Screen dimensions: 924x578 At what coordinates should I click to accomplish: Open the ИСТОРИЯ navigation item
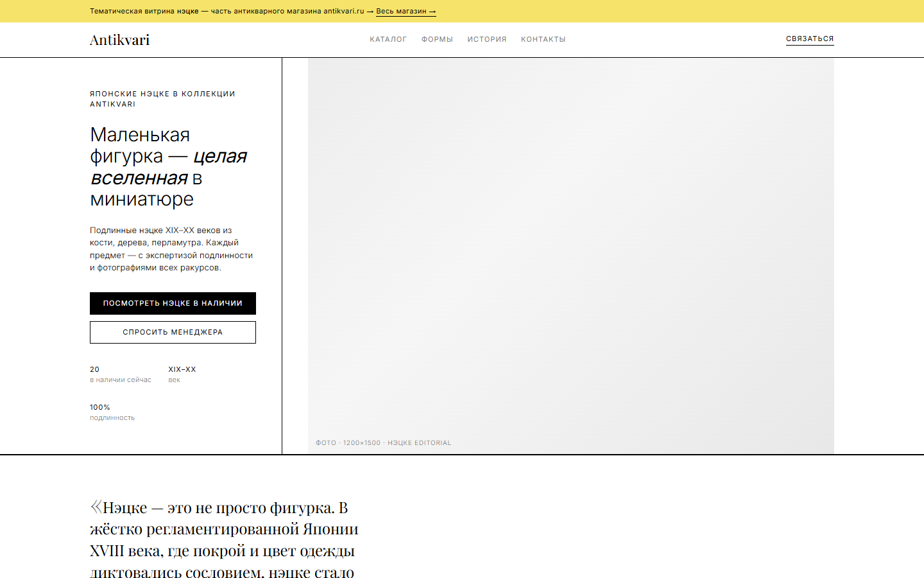pyautogui.click(x=487, y=39)
